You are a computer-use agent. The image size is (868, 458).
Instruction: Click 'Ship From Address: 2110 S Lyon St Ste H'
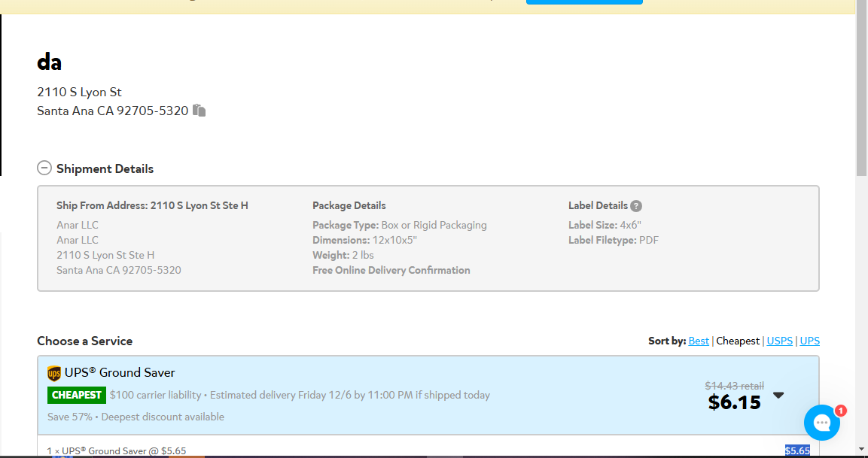[152, 206]
